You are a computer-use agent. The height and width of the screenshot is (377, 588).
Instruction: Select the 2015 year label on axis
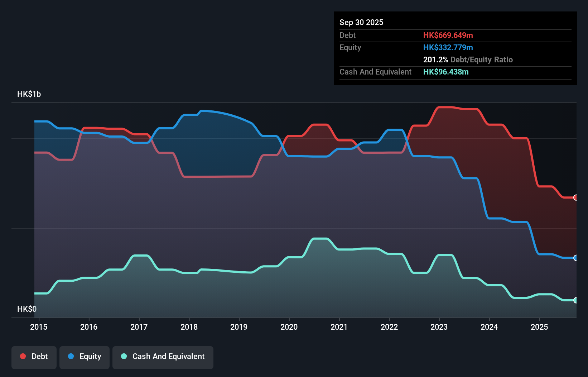point(39,327)
